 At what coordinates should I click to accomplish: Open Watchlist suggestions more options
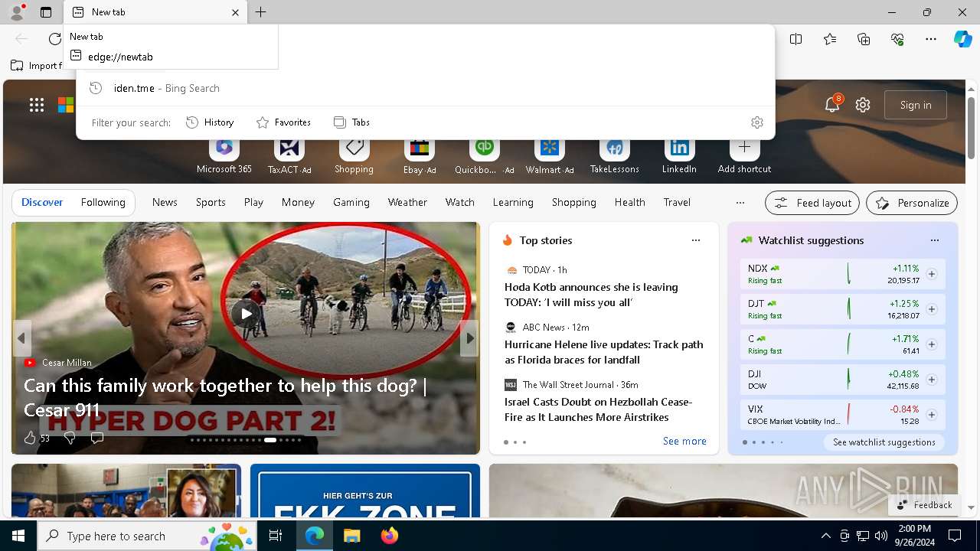tap(935, 240)
